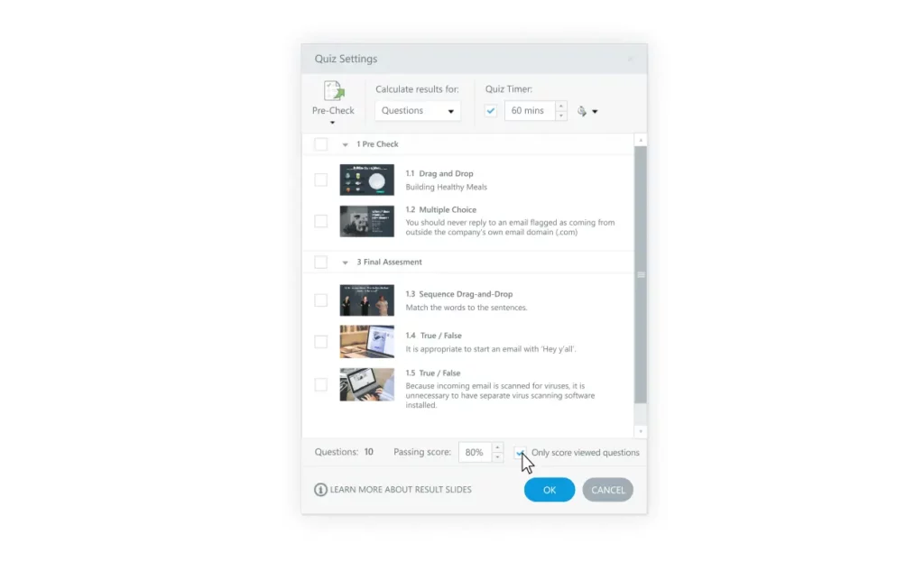924x562 pixels.
Task: Click the timer options icon beside 60 mins
Action: tap(582, 111)
